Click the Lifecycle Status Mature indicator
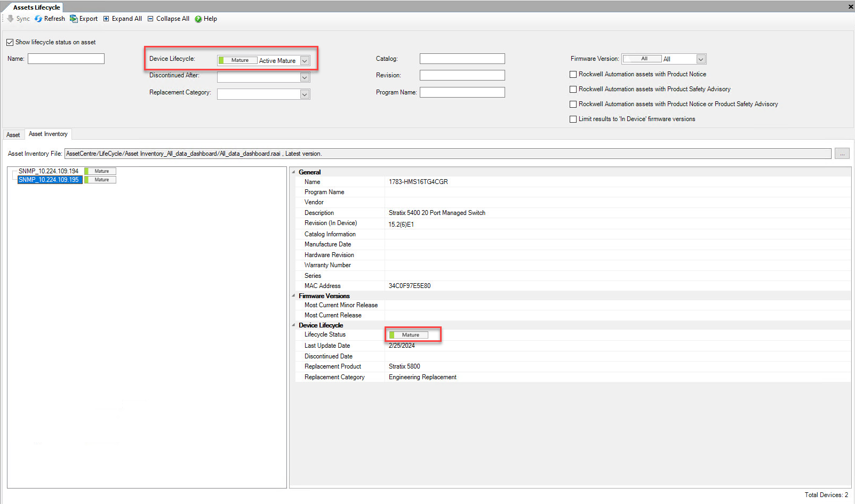The width and height of the screenshot is (855, 504). pyautogui.click(x=409, y=335)
